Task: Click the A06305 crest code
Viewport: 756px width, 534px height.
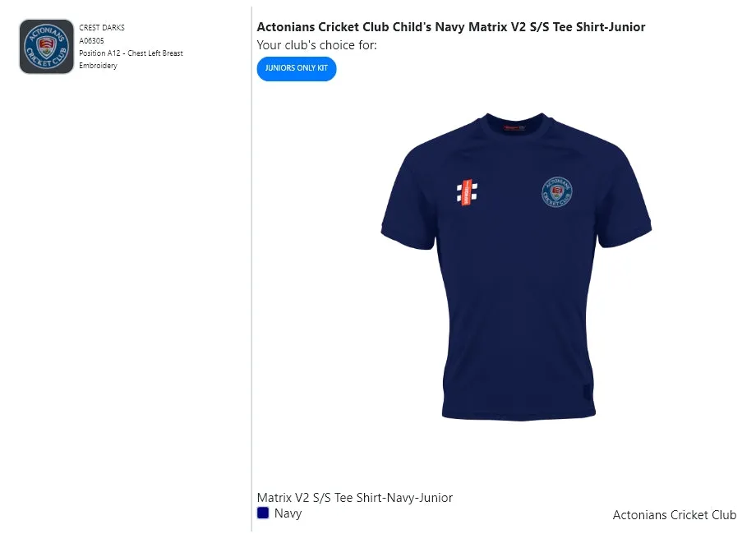Action: click(91, 40)
